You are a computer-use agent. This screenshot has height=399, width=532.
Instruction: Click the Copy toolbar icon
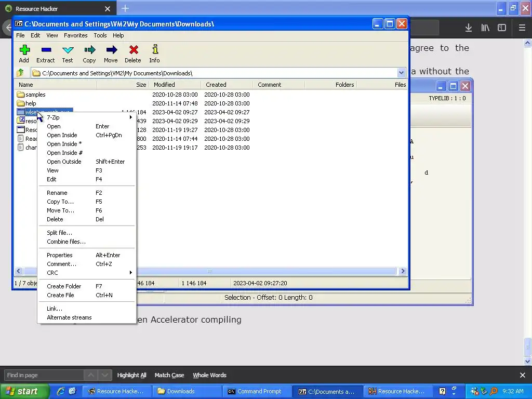[89, 50]
